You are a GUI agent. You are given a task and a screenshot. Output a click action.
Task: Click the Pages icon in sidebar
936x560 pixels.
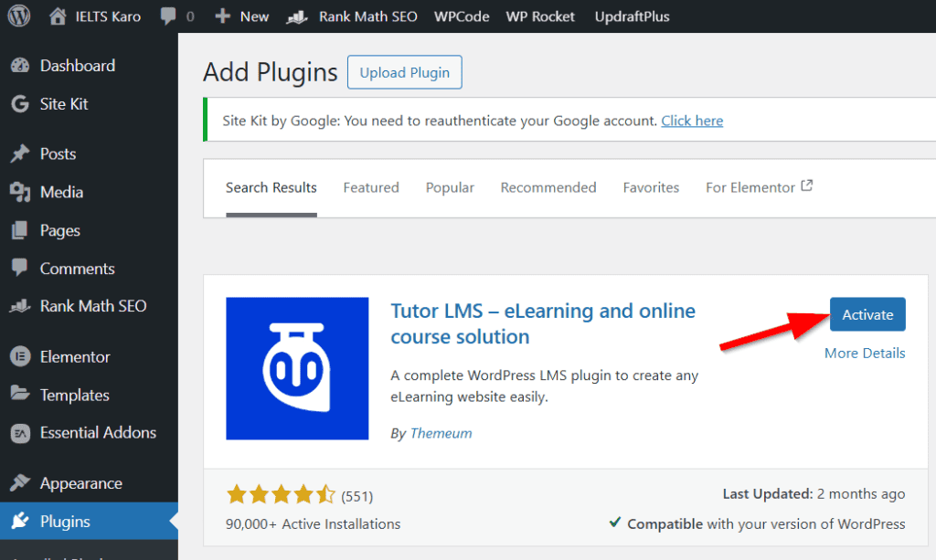pyautogui.click(x=20, y=230)
